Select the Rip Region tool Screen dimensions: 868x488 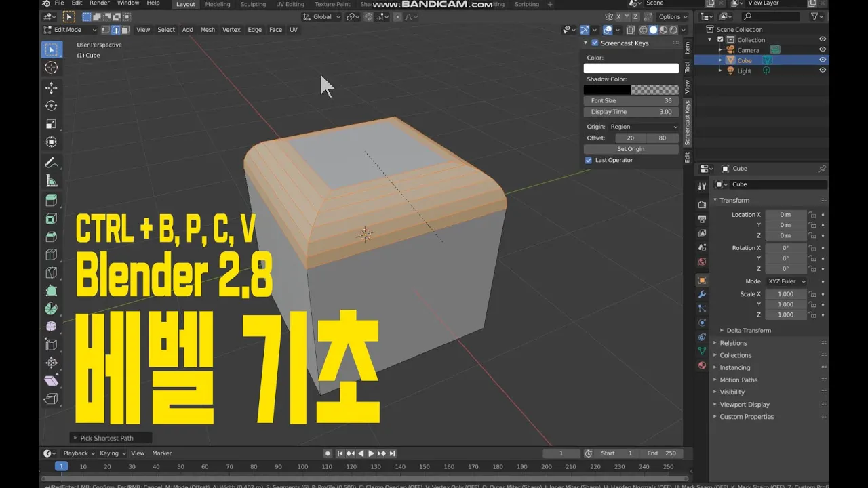click(51, 399)
